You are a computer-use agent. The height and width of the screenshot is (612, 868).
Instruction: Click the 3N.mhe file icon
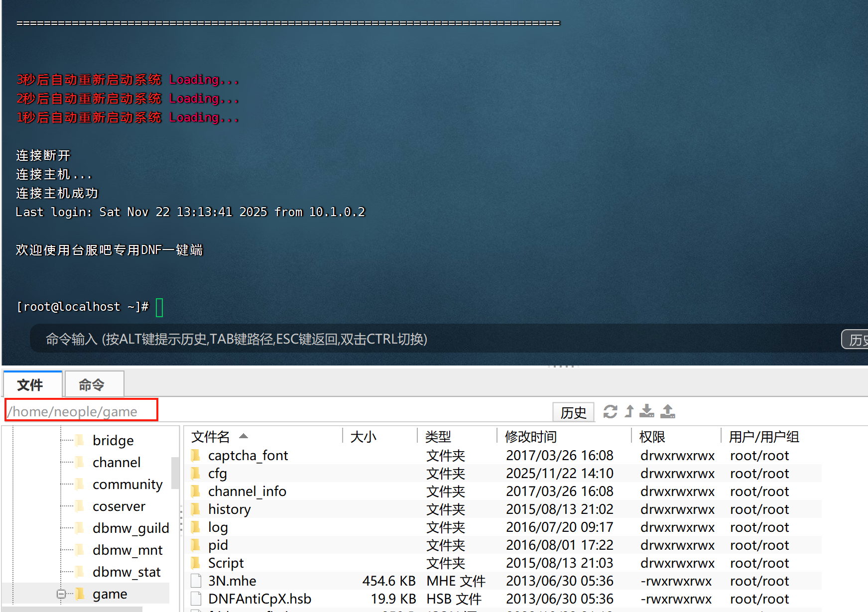[196, 581]
